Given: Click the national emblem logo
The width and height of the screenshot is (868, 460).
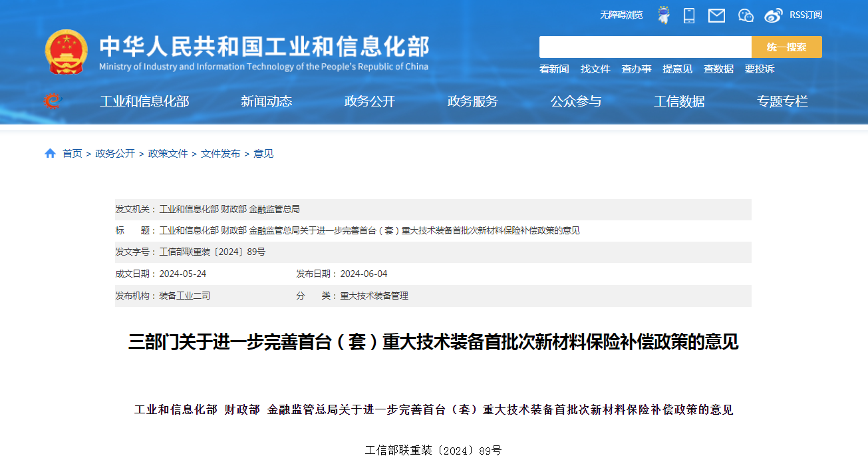Looking at the screenshot, I should tap(66, 52).
